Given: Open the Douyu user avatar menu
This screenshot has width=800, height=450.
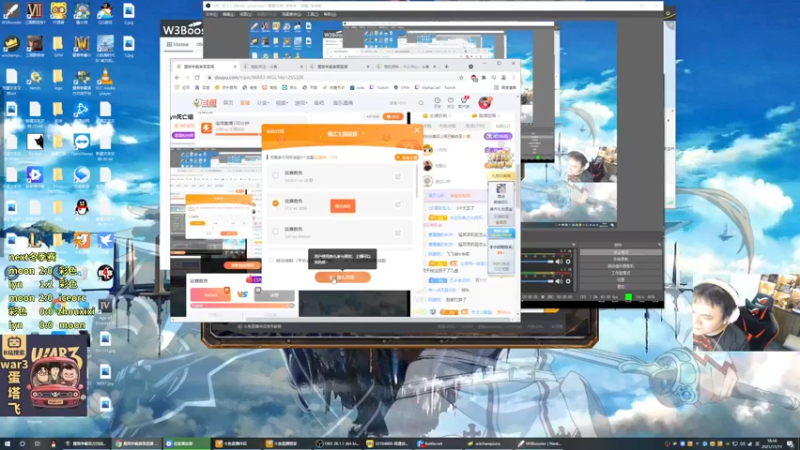Looking at the screenshot, I should coord(485,103).
